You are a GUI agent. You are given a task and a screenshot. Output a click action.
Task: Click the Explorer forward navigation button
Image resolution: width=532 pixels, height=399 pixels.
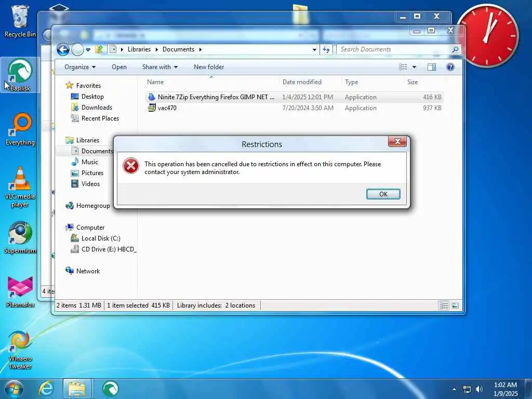77,49
